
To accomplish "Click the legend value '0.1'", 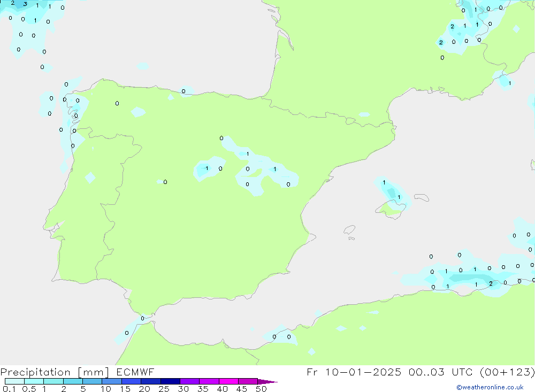I will (x=9, y=389).
